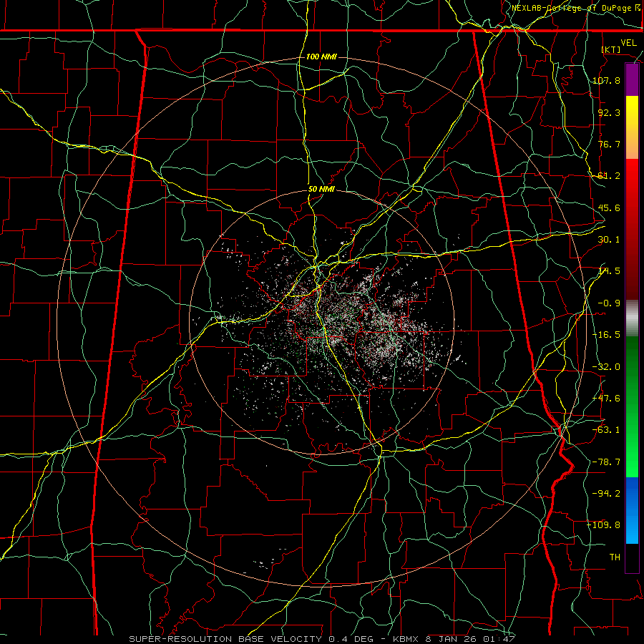This screenshot has width=644, height=644.
Task: Click the TH legend label
Action: pyautogui.click(x=615, y=557)
